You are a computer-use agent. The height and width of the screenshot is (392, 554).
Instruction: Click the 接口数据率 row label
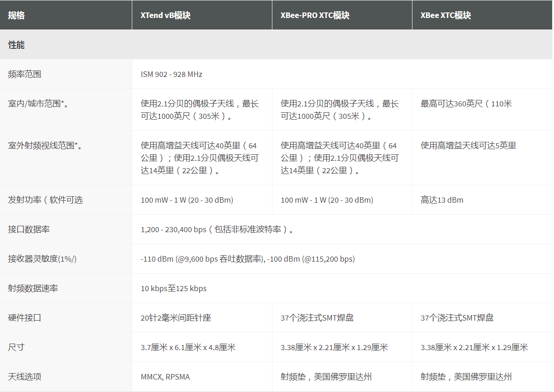pos(29,229)
